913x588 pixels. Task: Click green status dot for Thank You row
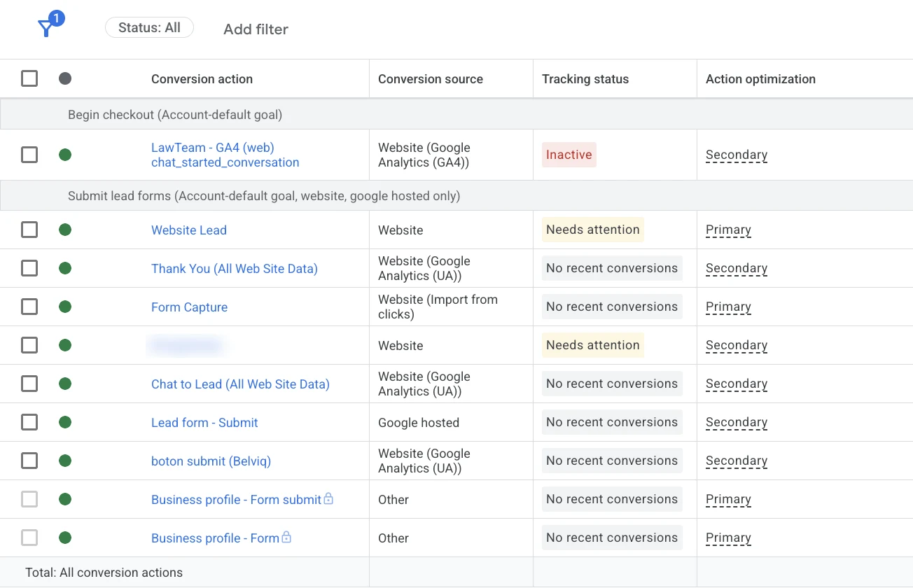click(x=65, y=268)
